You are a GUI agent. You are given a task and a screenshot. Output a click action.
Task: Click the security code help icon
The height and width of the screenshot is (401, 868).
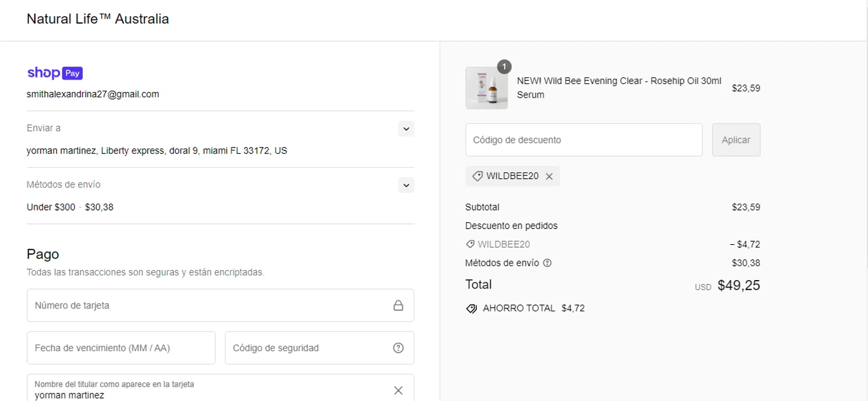point(398,348)
